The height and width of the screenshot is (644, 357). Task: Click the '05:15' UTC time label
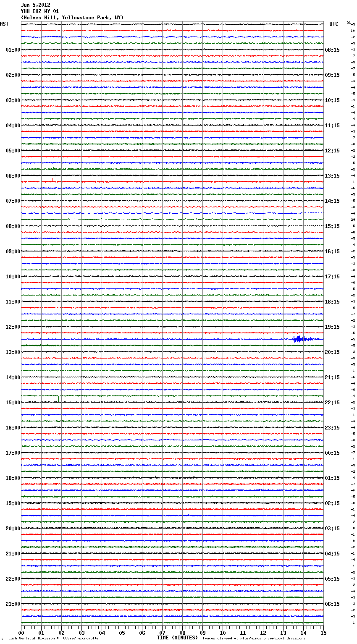332,579
